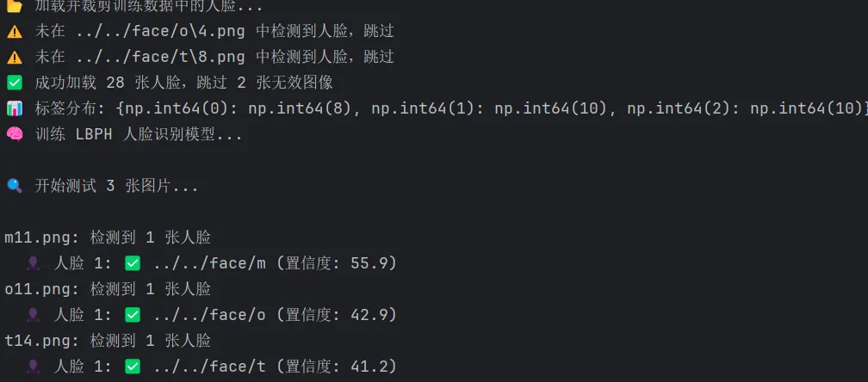This screenshot has width=868, height=382.
Task: Click the green checkmark before ../../face/o
Action: coord(133,315)
